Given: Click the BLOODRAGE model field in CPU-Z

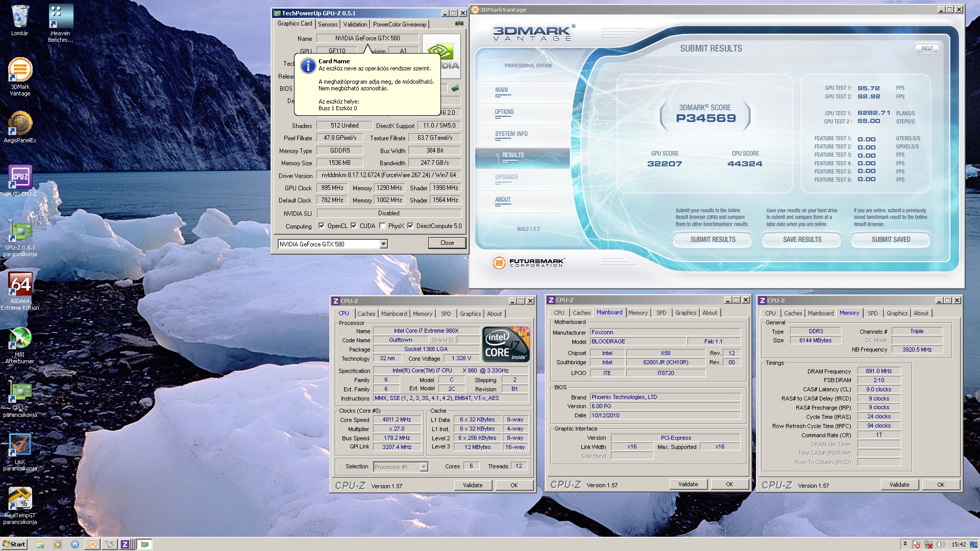Looking at the screenshot, I should click(638, 341).
